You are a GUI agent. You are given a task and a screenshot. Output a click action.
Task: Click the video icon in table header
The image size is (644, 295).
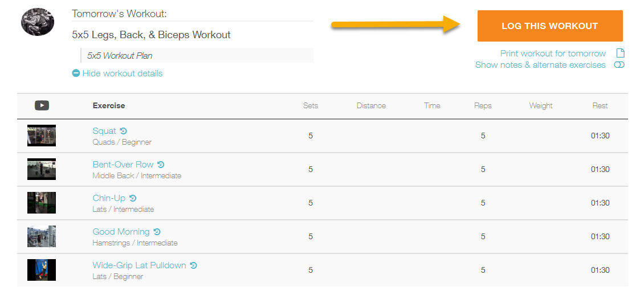(x=42, y=105)
